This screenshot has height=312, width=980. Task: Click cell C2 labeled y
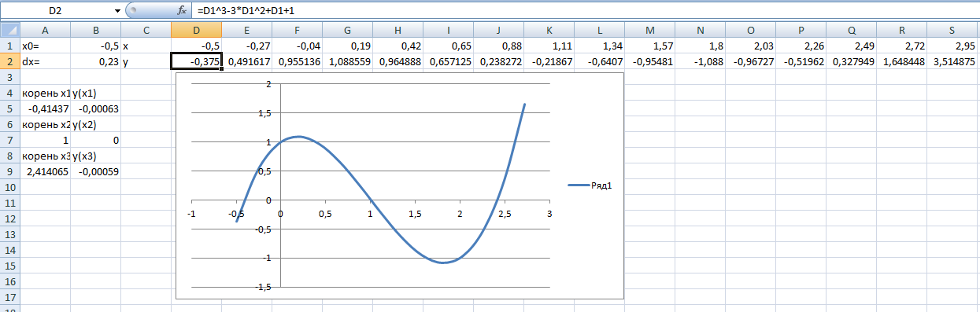[146, 61]
